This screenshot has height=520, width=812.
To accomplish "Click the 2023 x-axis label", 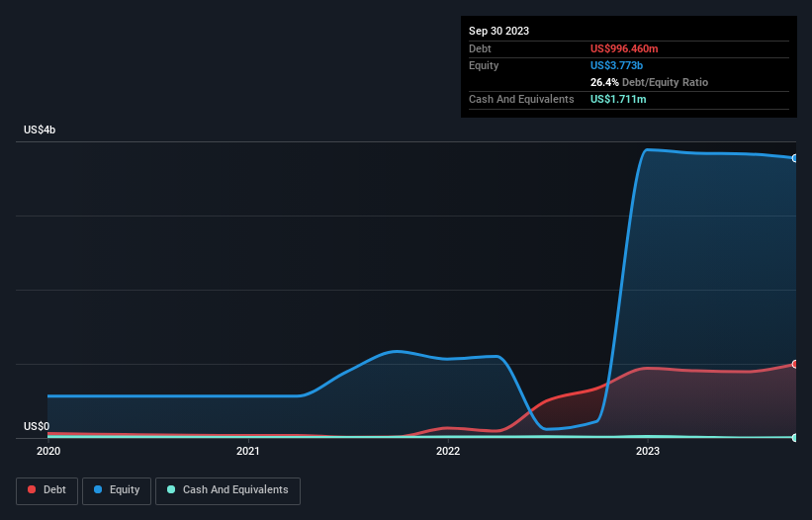I will [x=648, y=451].
